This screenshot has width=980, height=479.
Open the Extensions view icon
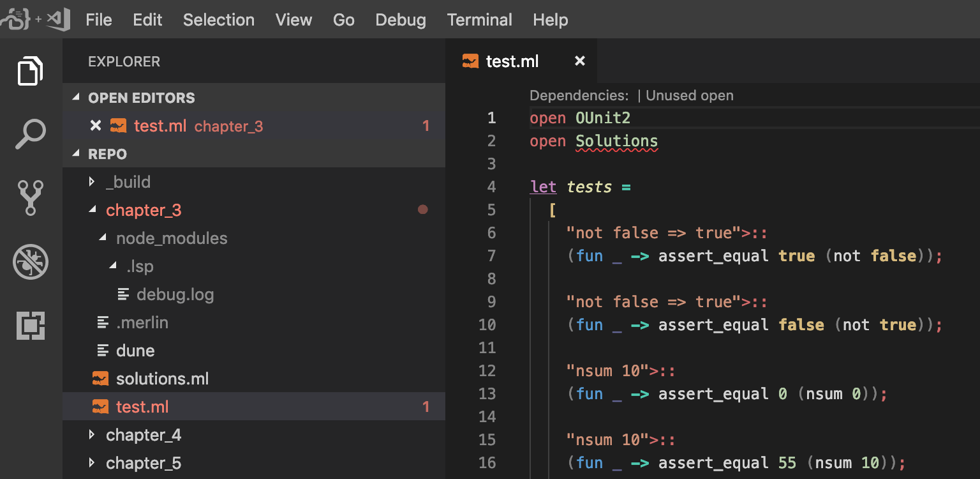coord(30,326)
